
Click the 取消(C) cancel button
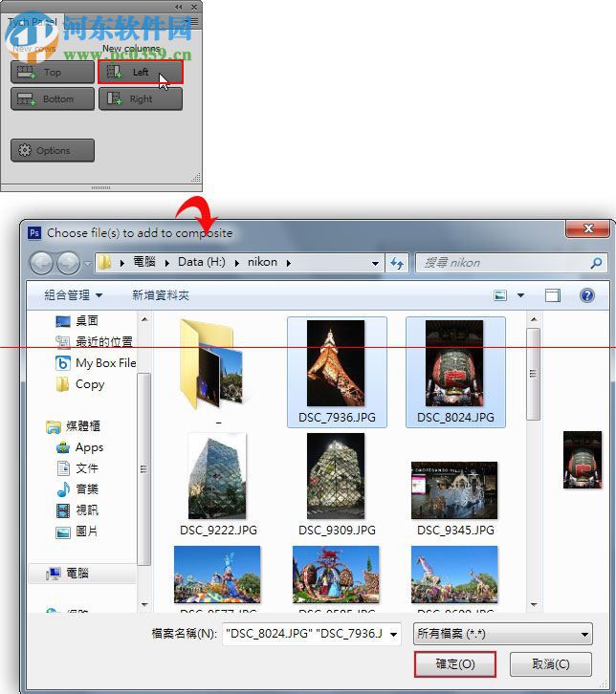[550, 664]
